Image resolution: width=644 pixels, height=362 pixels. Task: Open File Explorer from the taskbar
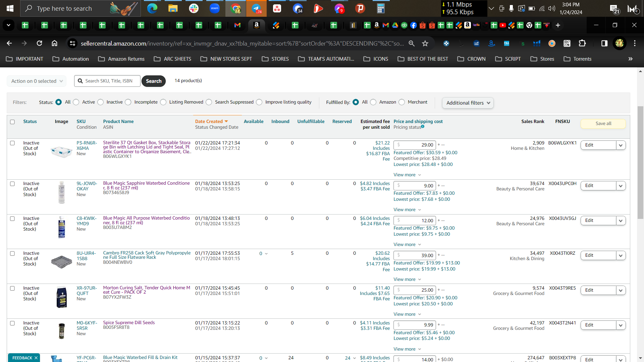[x=173, y=8]
